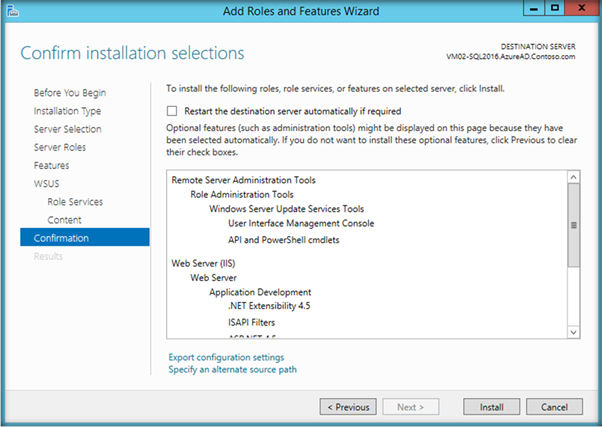Open Specify an alternate source path link
This screenshot has height=427, width=602.
(x=232, y=369)
